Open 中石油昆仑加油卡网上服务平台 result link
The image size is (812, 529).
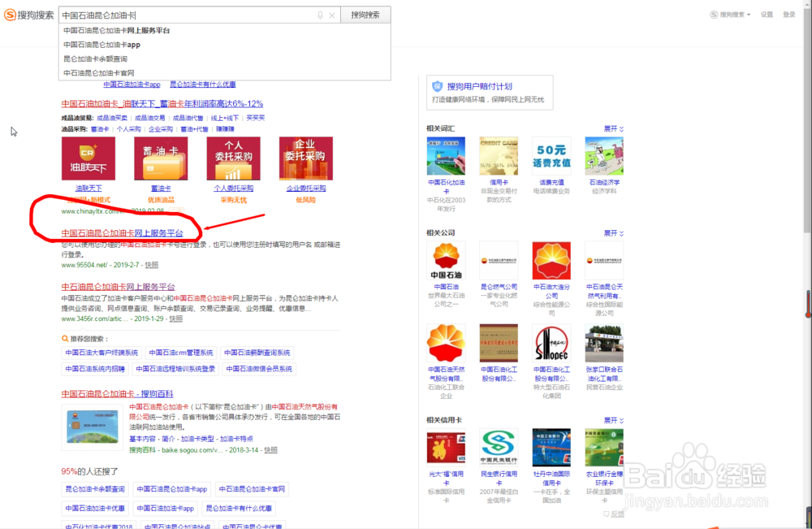(118, 287)
